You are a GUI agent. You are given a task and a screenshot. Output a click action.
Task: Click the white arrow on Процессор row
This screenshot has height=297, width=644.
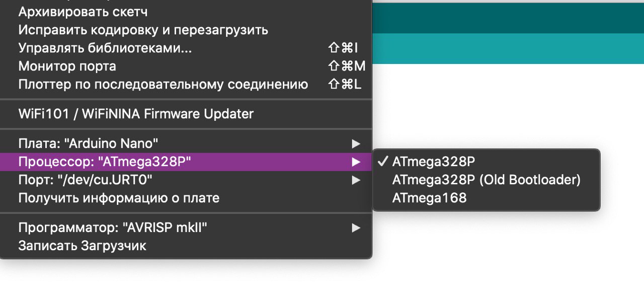point(356,162)
